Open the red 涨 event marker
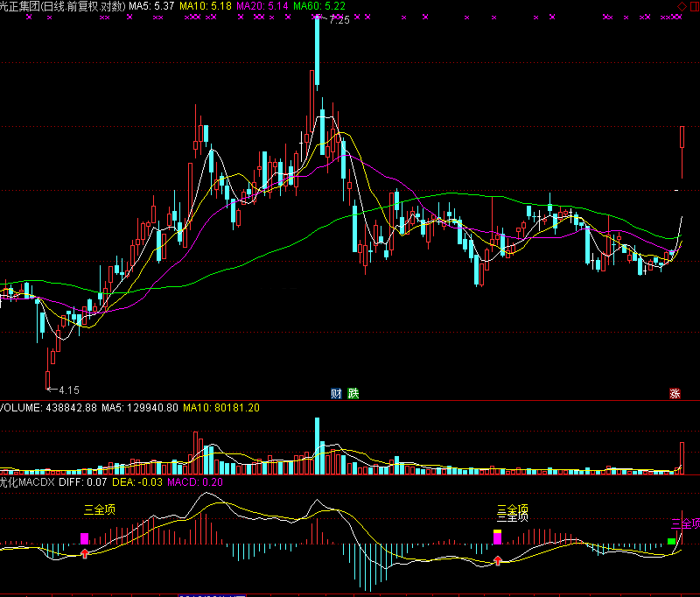This screenshot has width=700, height=597. click(675, 393)
